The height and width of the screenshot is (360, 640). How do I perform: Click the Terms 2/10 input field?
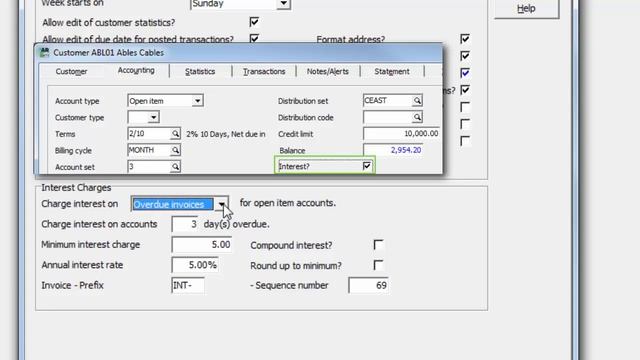[149, 133]
